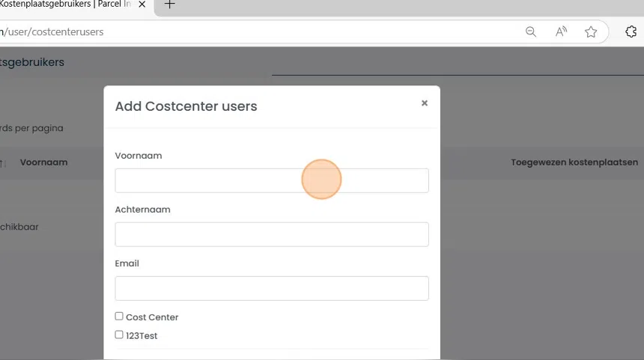Focus the Voornaam input field

[271, 180]
